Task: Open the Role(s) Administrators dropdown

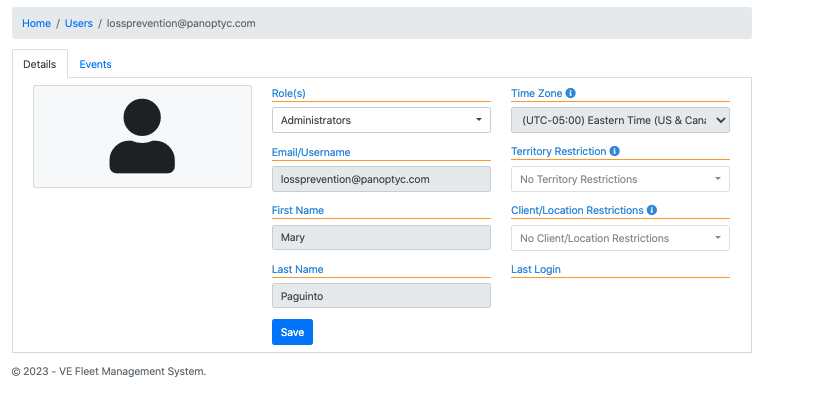Action: point(381,120)
